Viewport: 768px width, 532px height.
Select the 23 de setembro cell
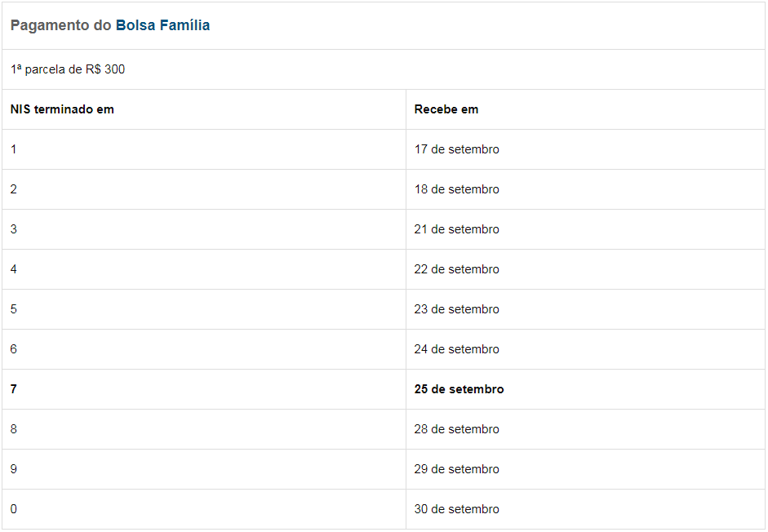585,309
